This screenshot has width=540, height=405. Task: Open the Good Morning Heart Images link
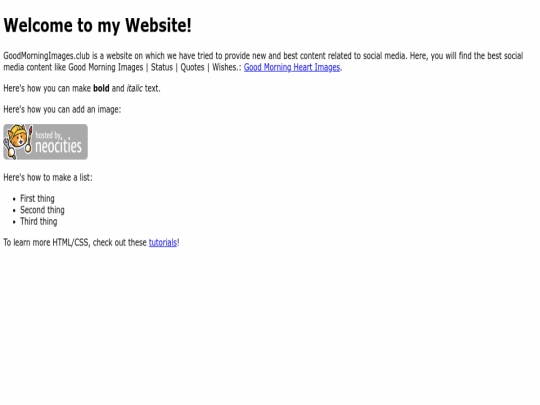coord(292,67)
